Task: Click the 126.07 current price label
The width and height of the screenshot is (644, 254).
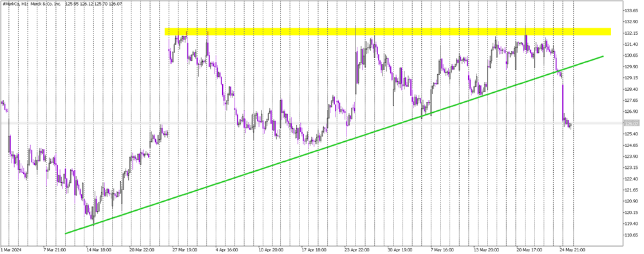Action: coord(632,123)
